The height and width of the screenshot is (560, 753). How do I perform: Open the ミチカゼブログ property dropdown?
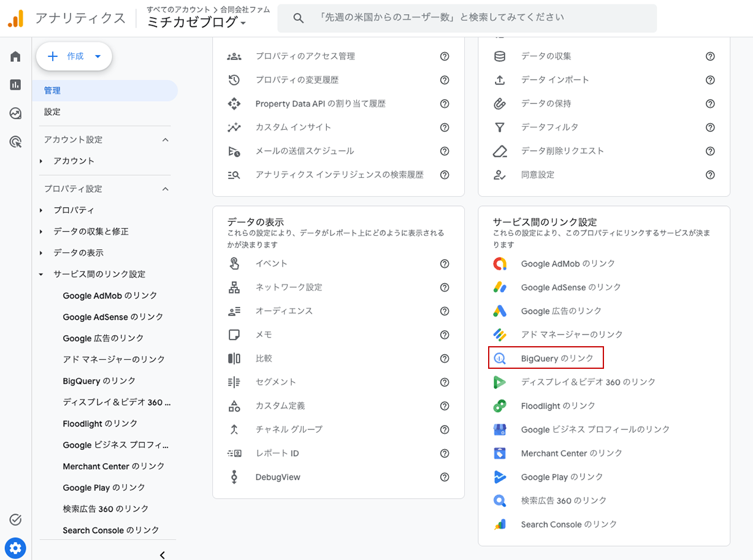point(197,23)
